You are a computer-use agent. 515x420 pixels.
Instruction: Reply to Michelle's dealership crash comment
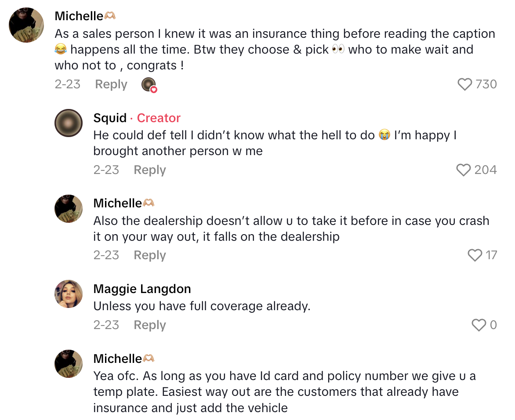150,255
